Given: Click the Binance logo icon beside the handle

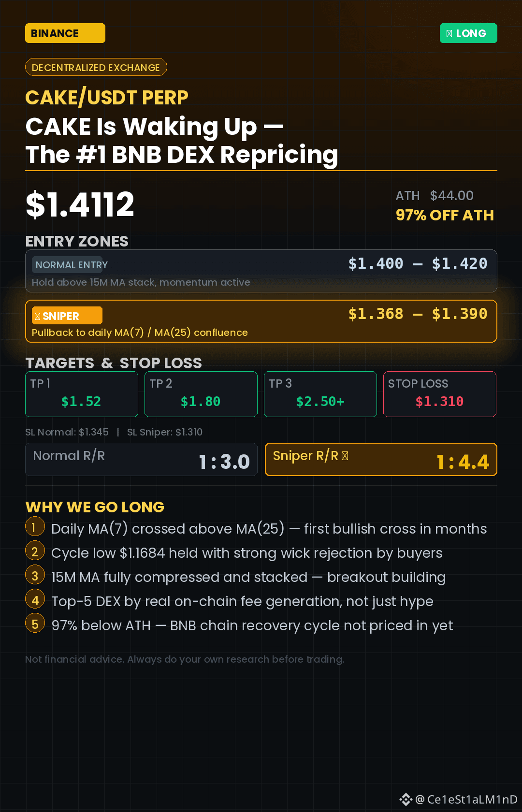Looking at the screenshot, I should (x=406, y=799).
